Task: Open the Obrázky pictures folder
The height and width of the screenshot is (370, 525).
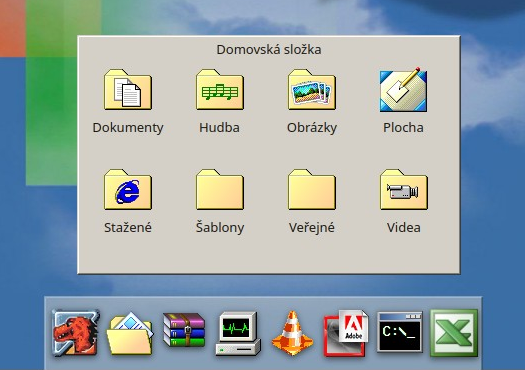Action: (312, 89)
